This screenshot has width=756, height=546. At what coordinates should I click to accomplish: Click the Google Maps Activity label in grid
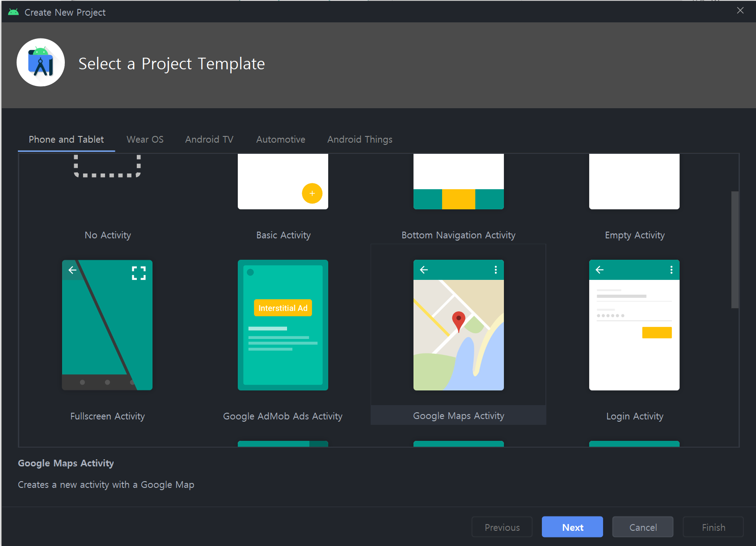point(459,416)
